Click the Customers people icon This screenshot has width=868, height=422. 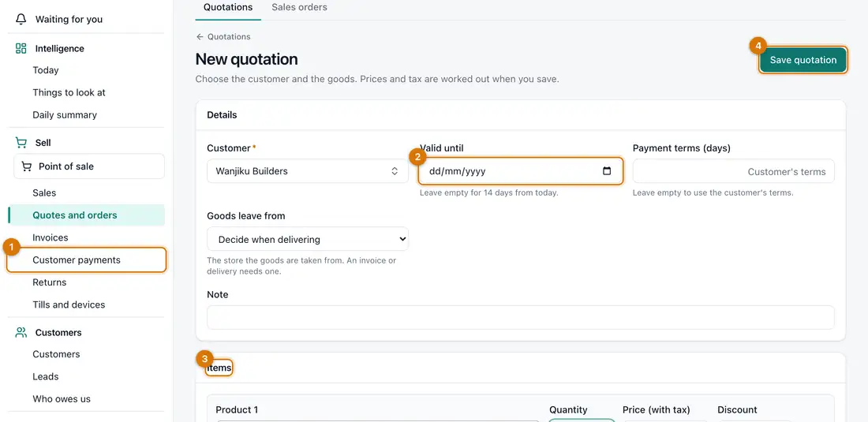(21, 332)
